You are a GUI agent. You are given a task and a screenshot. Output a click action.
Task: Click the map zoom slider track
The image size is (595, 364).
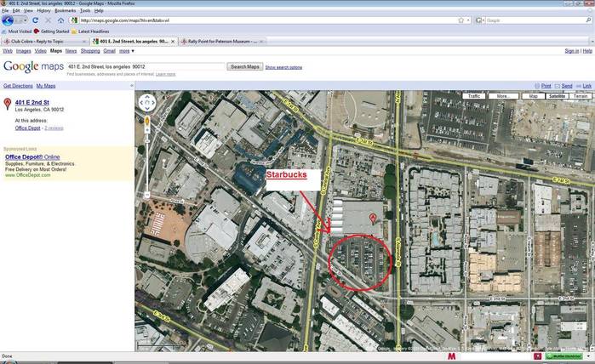pos(146,166)
